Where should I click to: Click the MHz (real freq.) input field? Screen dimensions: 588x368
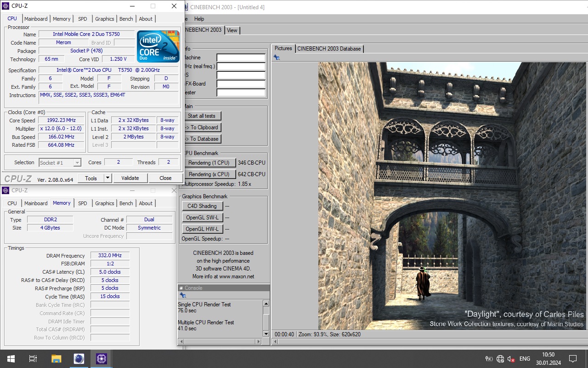241,67
